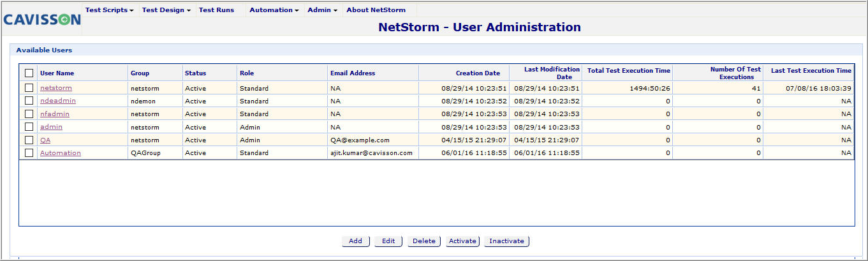
Task: Sort by Status column header
Action: [195, 73]
